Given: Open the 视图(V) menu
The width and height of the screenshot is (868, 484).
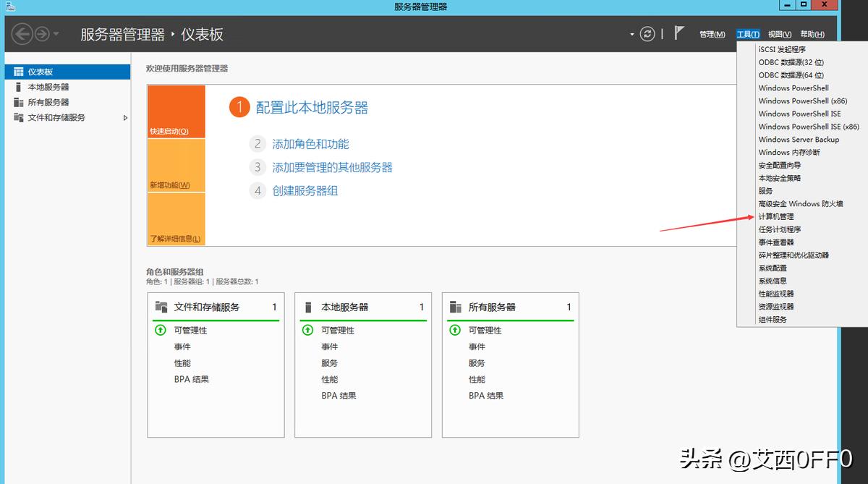Looking at the screenshot, I should 780,34.
